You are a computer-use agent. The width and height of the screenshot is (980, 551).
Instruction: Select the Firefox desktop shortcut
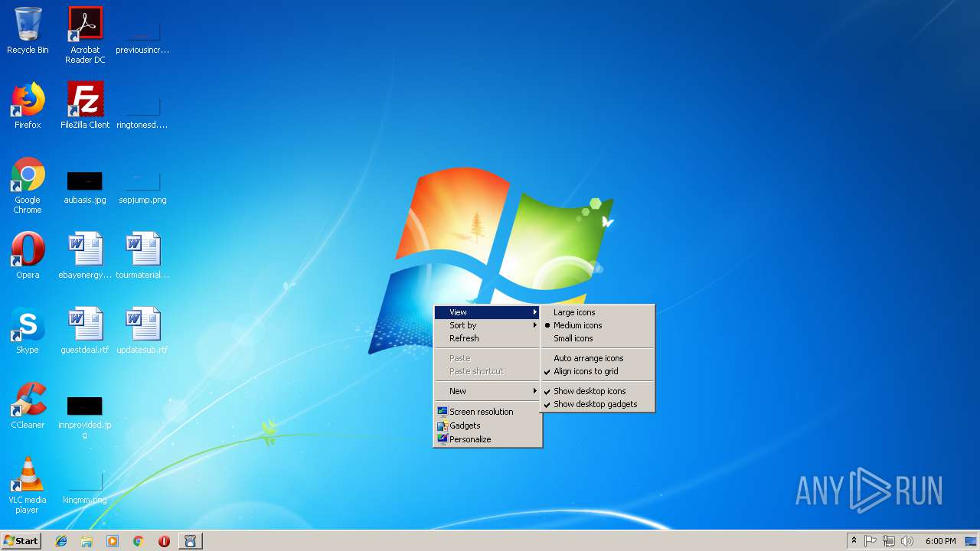(28, 106)
